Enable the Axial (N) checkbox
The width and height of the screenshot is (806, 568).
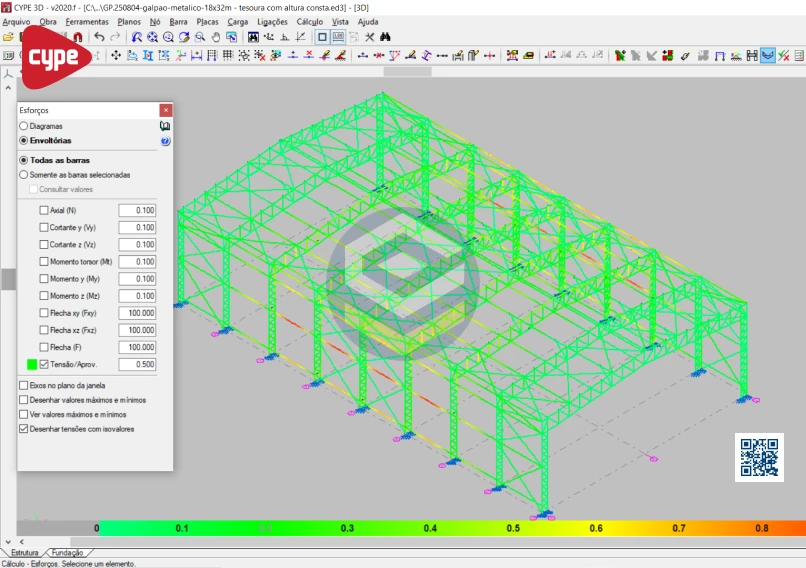[x=43, y=210]
